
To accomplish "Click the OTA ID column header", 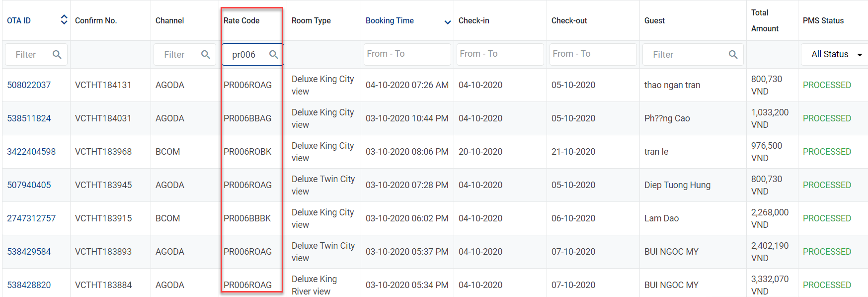I will coord(19,20).
